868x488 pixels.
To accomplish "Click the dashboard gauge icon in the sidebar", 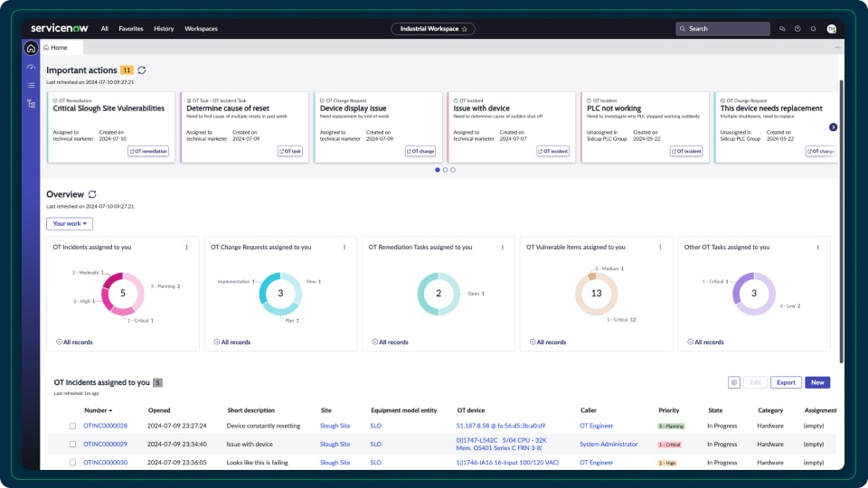I will tap(31, 67).
